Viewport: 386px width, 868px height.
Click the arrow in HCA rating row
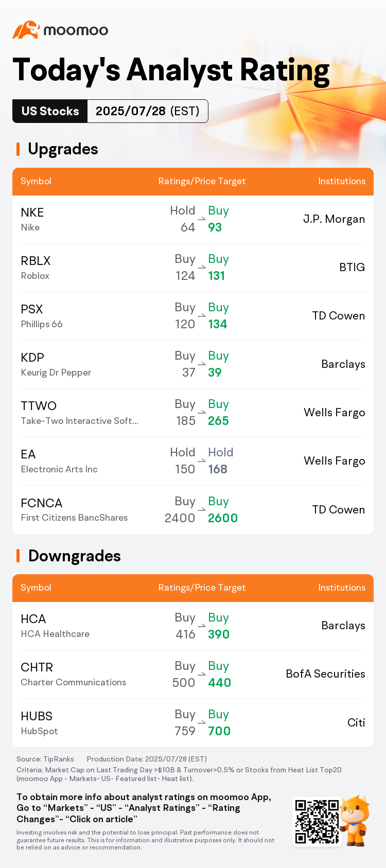tap(202, 626)
